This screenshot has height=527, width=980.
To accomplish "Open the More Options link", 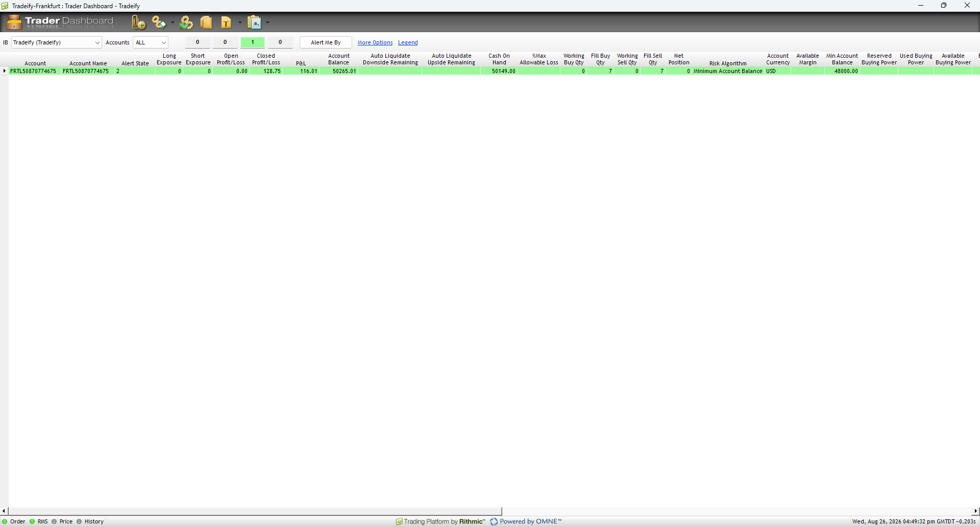I will pos(375,42).
